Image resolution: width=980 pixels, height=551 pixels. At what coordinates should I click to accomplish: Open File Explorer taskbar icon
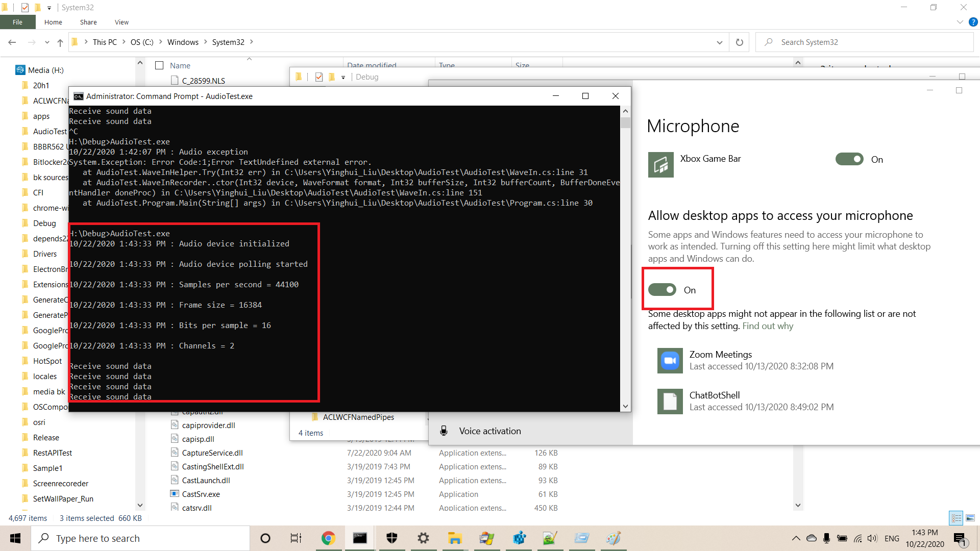[x=455, y=538]
